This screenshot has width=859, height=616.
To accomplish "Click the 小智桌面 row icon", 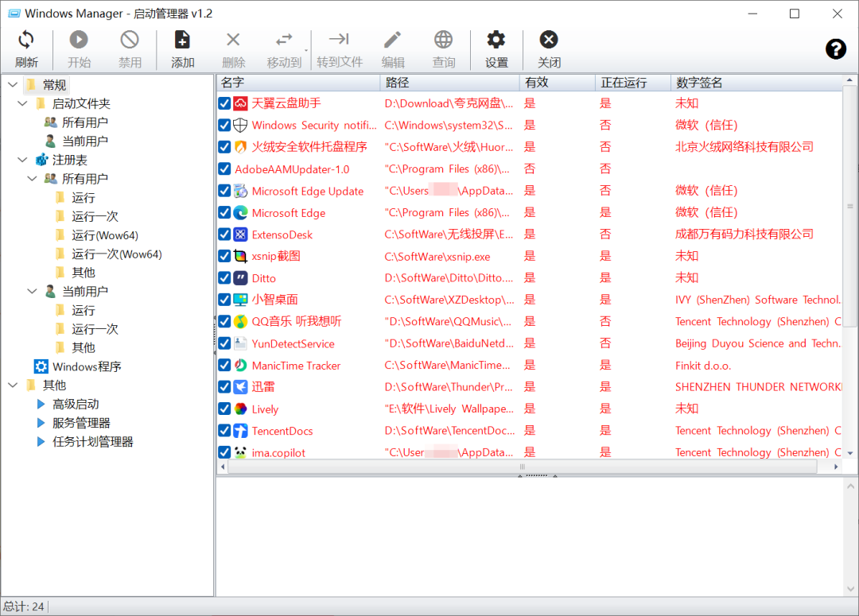I will tap(240, 300).
